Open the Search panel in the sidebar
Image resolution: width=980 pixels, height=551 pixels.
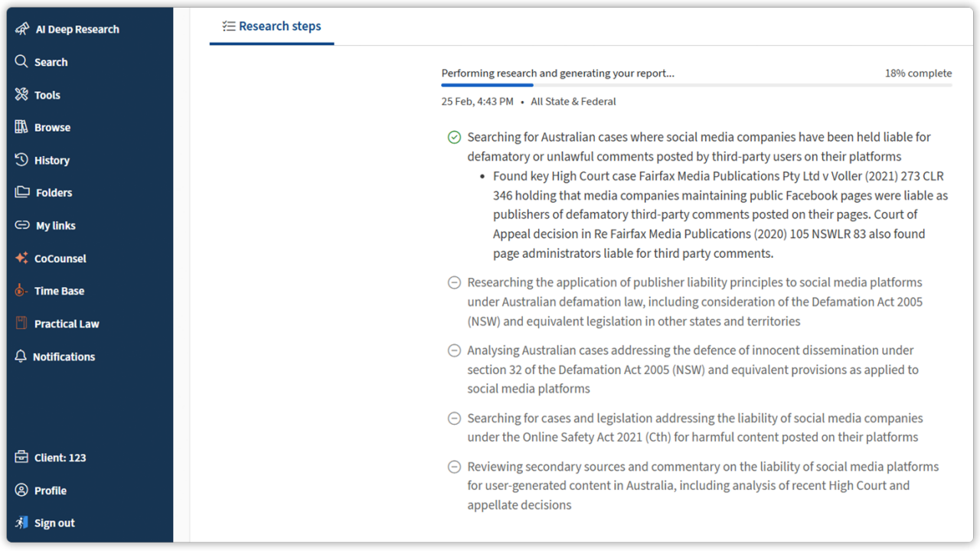click(x=51, y=61)
